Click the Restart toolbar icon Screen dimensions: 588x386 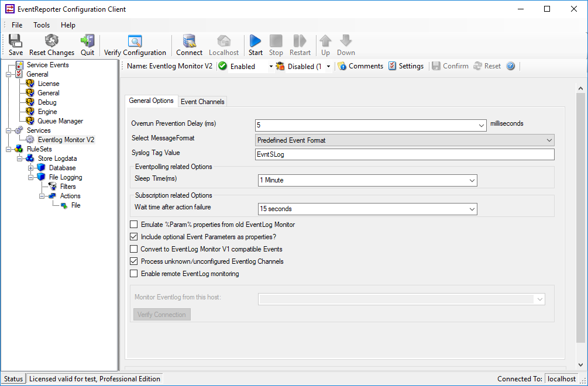pos(300,45)
